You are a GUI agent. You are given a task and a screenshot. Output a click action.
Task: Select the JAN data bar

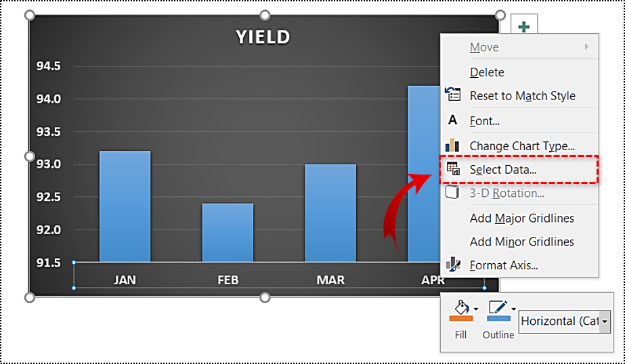[x=125, y=206]
